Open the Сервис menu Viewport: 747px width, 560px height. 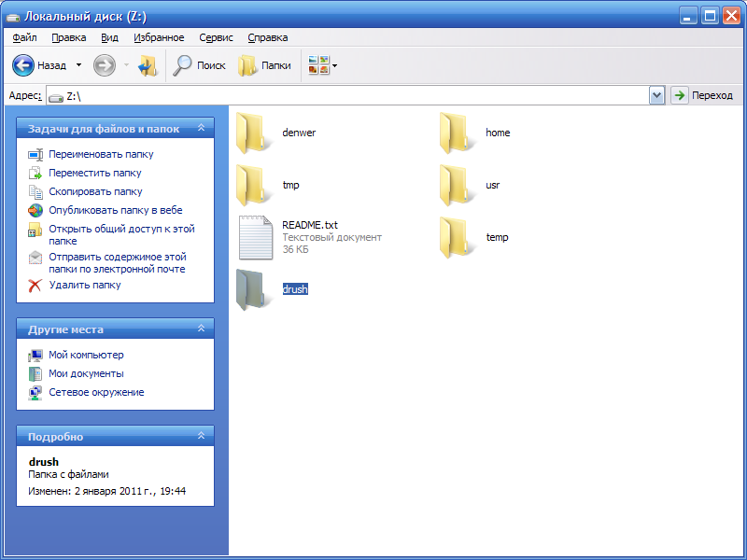tap(217, 37)
